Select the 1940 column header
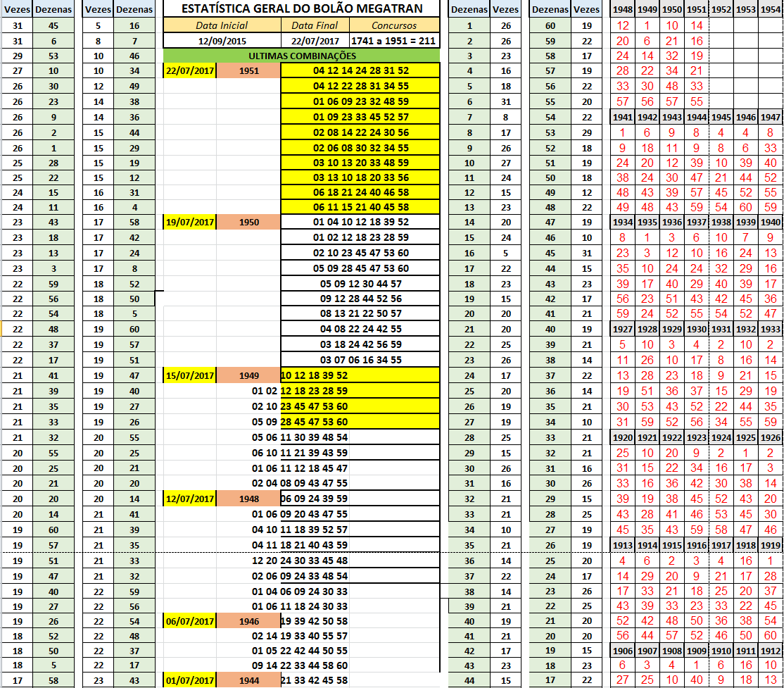 point(771,222)
